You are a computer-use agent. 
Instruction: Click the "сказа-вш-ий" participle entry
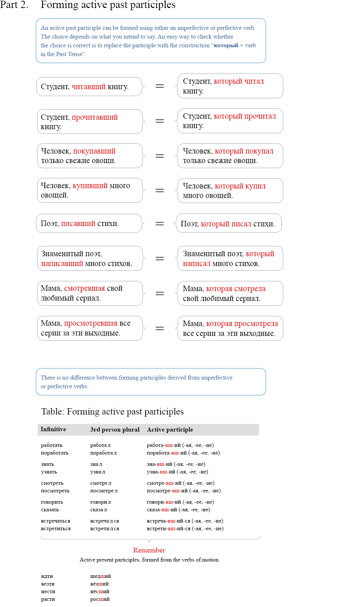(x=178, y=510)
